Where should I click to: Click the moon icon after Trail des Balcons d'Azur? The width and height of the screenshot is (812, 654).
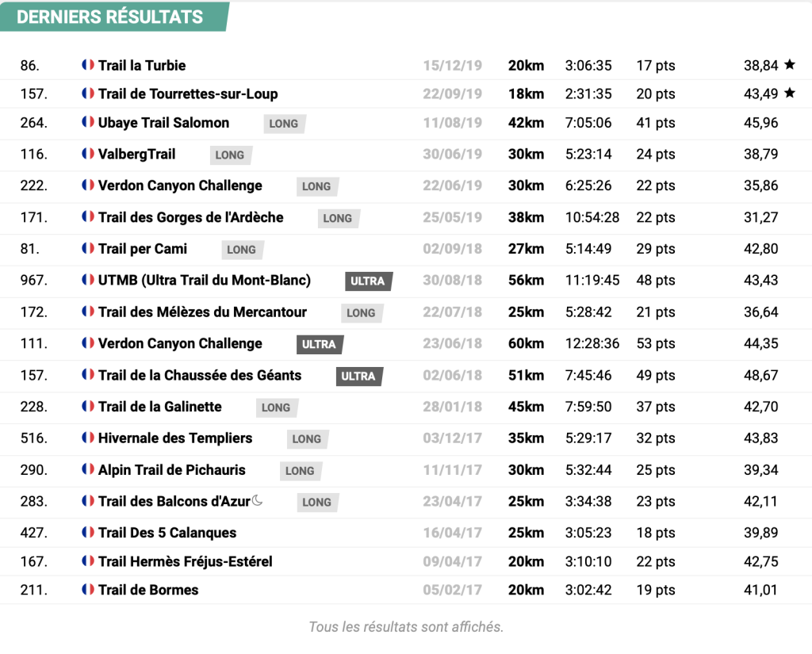tap(257, 501)
